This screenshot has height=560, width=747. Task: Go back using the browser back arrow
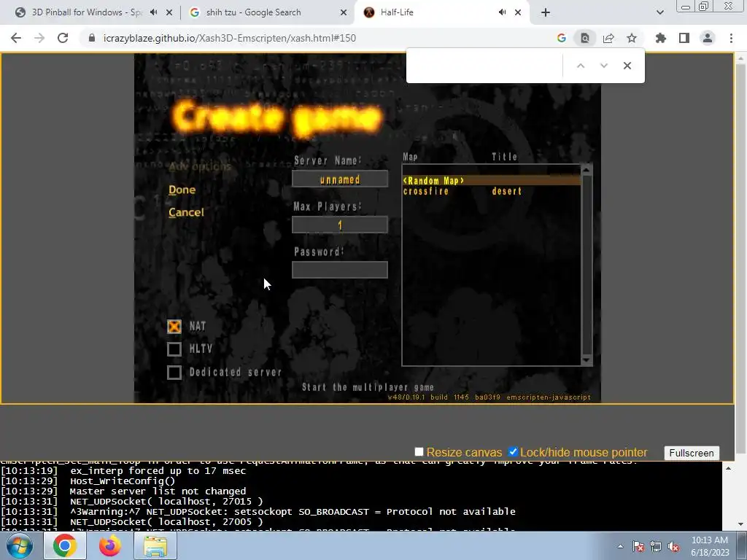coord(16,38)
